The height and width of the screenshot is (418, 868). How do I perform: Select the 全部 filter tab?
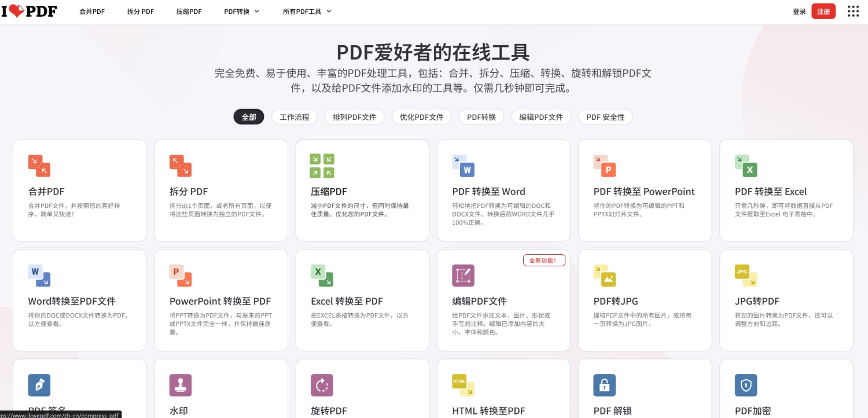[249, 117]
